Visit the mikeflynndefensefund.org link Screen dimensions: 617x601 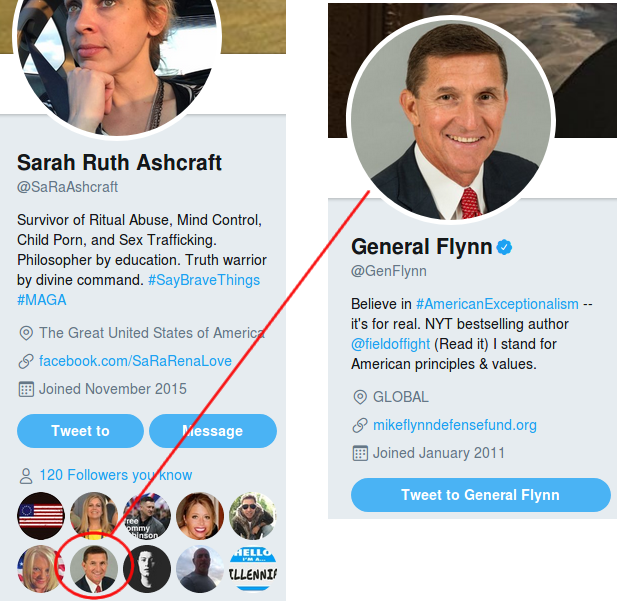pyautogui.click(x=455, y=425)
